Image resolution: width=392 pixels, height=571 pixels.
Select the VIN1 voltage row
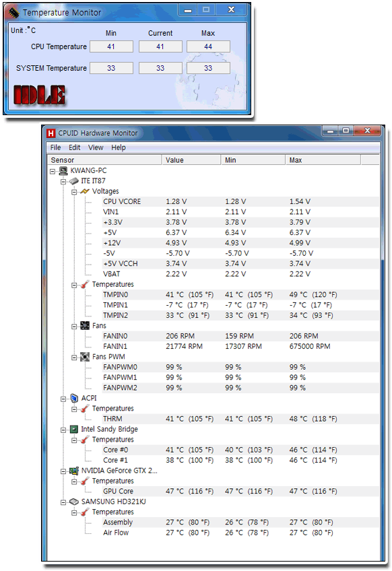coord(240,212)
